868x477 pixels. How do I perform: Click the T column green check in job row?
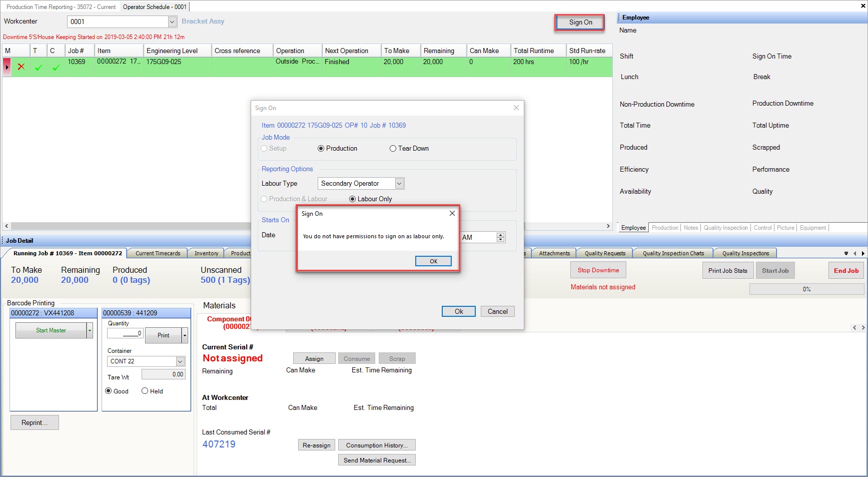[39, 67]
